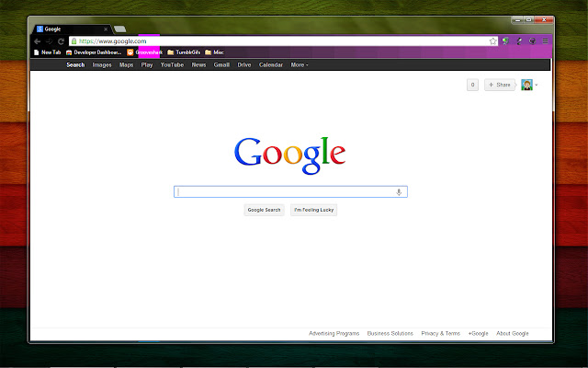Click the Share button
588x368 pixels.
[500, 85]
